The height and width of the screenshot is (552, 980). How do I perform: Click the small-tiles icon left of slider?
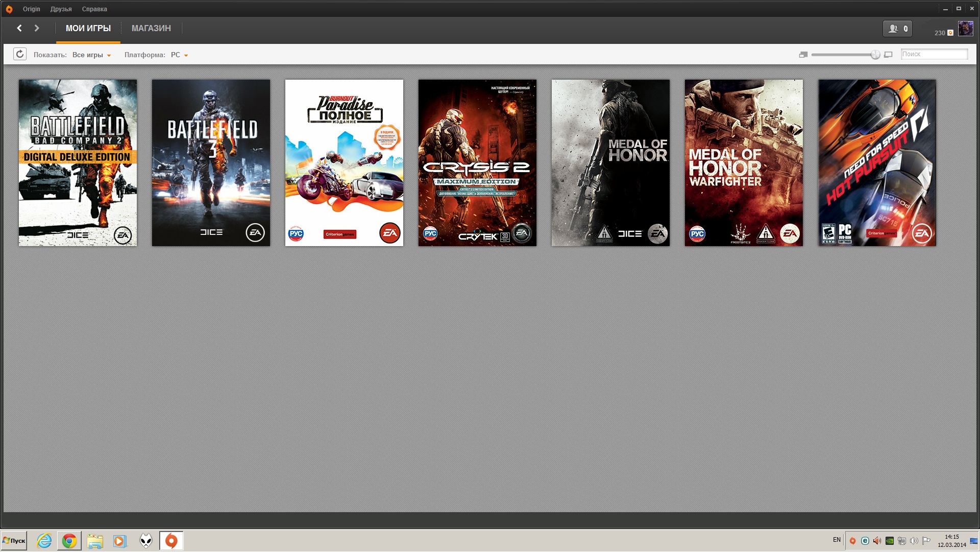(x=803, y=55)
